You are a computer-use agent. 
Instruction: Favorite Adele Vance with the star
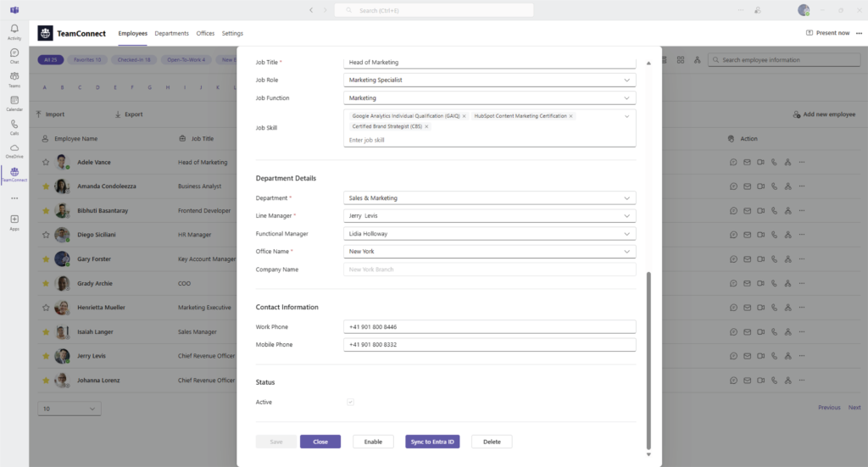(46, 162)
